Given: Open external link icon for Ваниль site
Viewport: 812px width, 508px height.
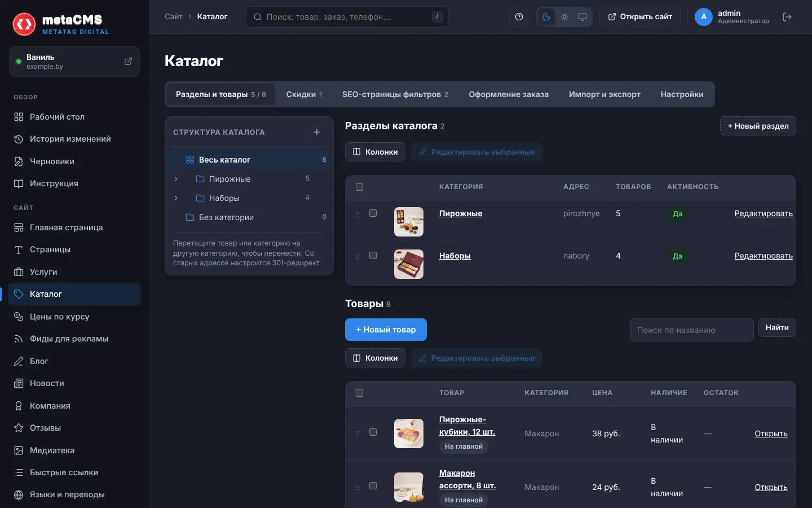Looking at the screenshot, I should coord(128,62).
